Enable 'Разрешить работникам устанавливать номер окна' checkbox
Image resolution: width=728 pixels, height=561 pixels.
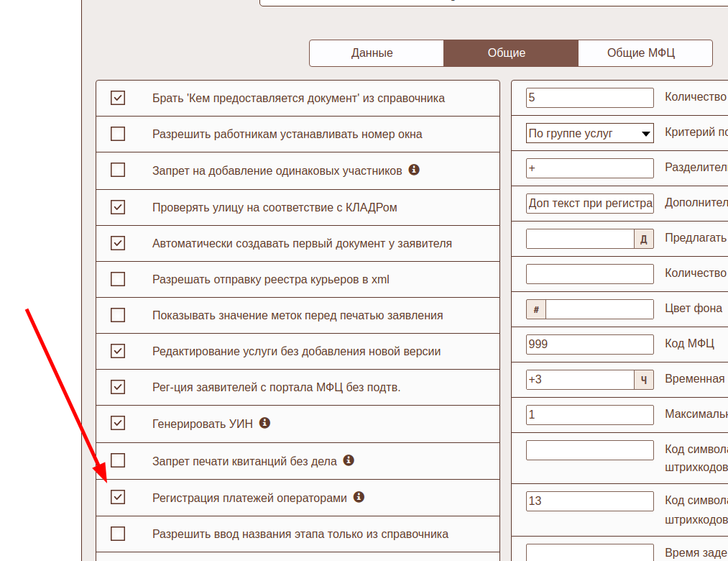click(118, 134)
